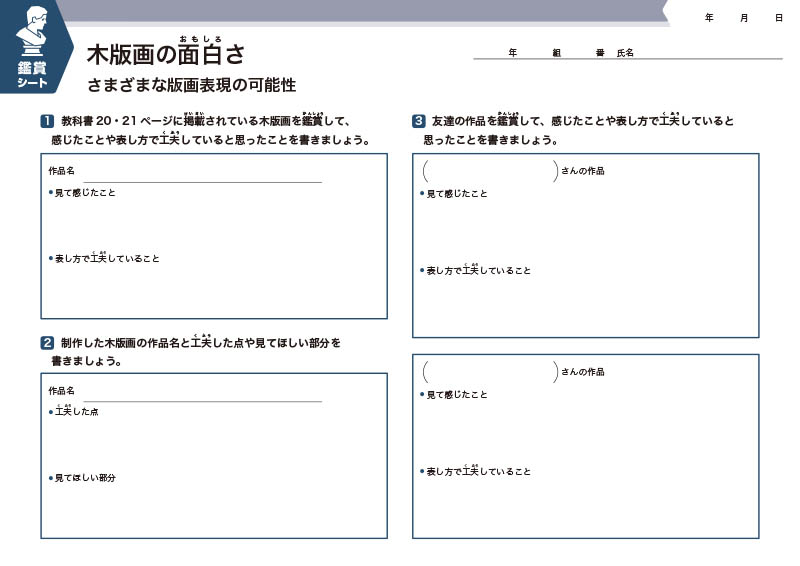Image resolution: width=800 pixels, height=566 pixels.
Task: Click the 氏名 label
Action: point(625,53)
